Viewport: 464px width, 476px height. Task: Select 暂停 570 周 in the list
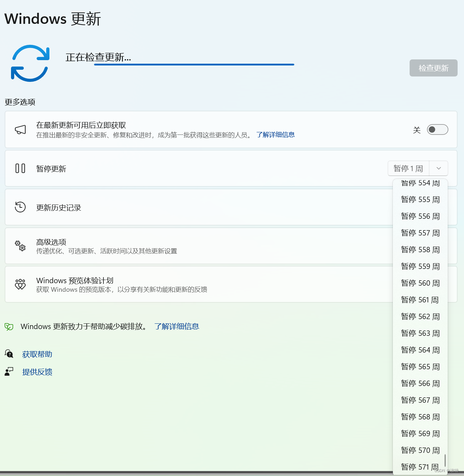pyautogui.click(x=420, y=450)
